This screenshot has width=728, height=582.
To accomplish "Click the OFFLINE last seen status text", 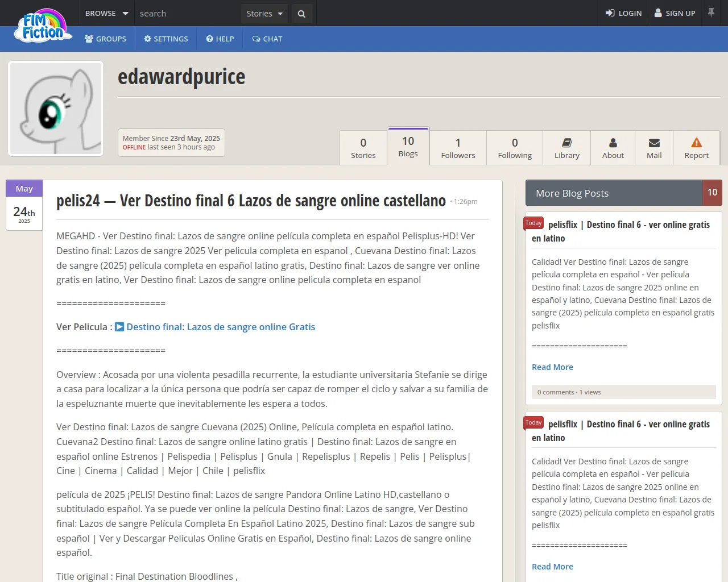I will (x=169, y=147).
